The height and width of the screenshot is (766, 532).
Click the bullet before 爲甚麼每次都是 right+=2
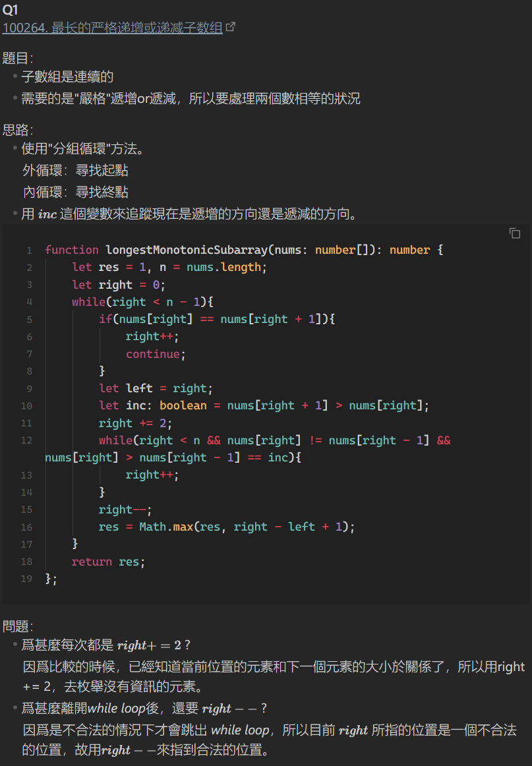click(x=15, y=645)
